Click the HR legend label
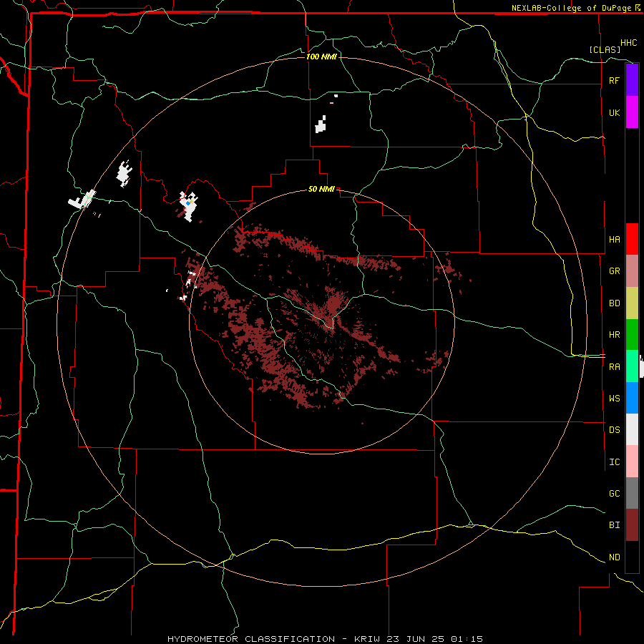The image size is (644, 644). point(614,335)
